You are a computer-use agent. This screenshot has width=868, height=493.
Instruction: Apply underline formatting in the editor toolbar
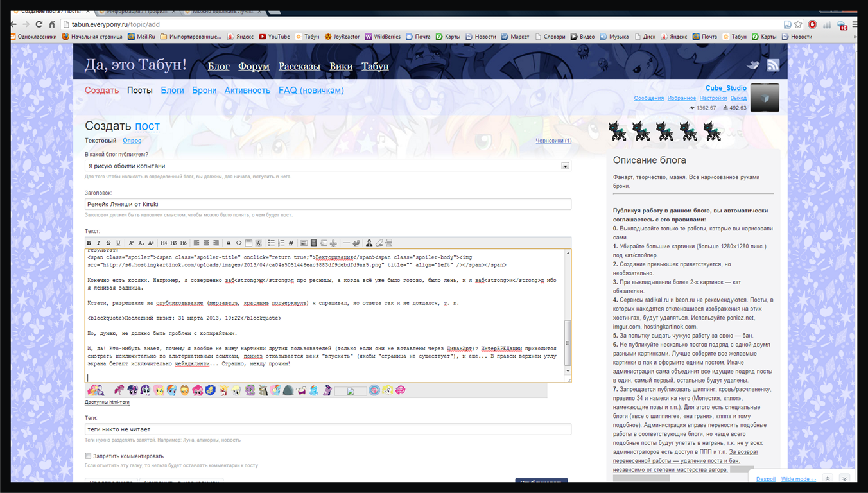tap(118, 243)
